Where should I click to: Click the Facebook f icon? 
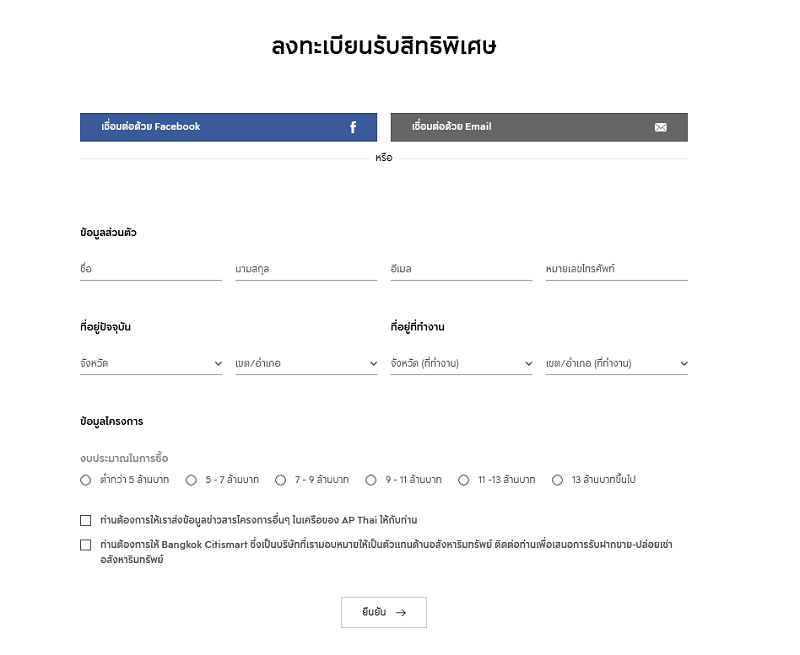353,127
